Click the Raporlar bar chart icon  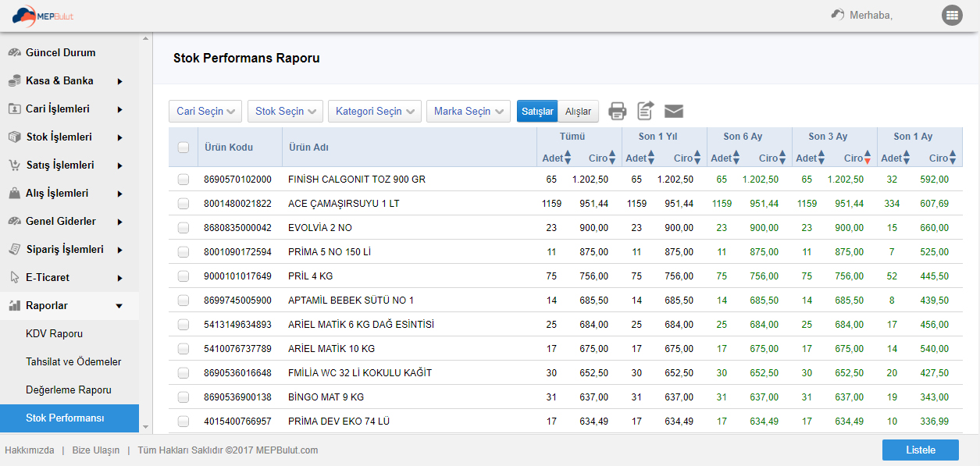pos(14,306)
